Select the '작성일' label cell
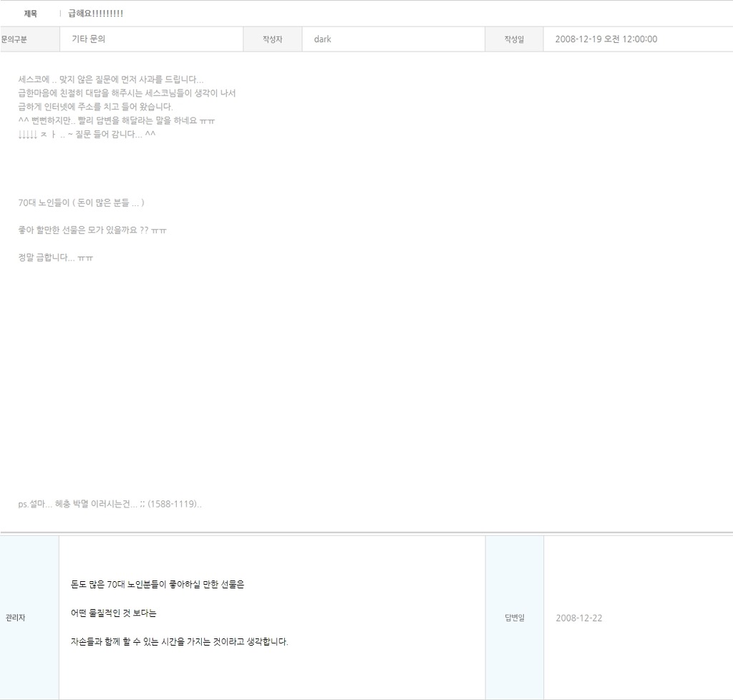 [514, 39]
